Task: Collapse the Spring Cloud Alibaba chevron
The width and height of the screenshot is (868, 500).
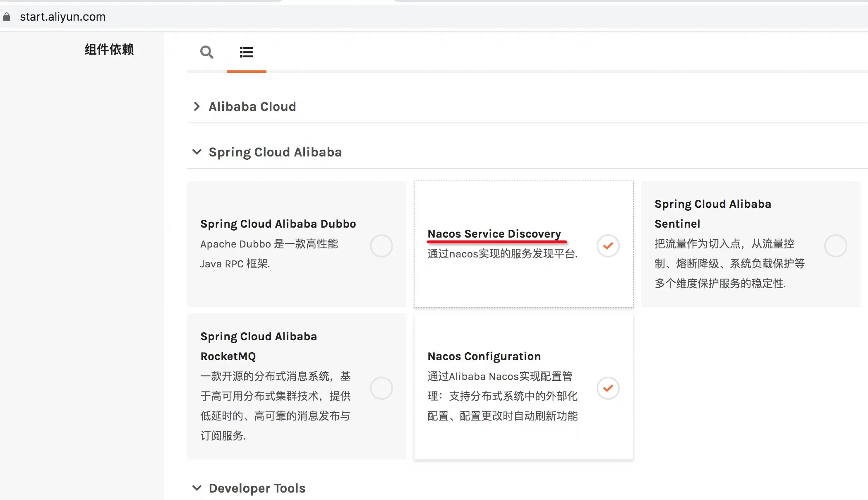Action: [x=197, y=152]
